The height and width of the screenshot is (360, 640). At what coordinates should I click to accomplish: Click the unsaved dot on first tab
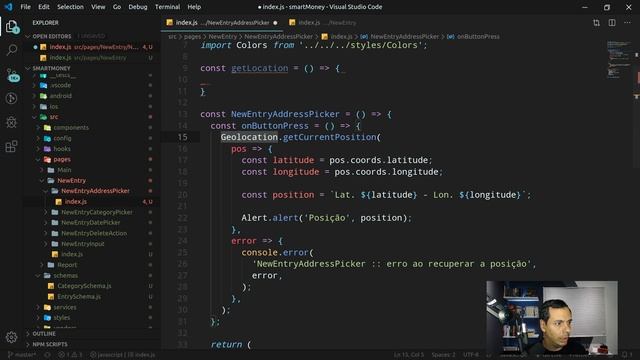coord(275,23)
